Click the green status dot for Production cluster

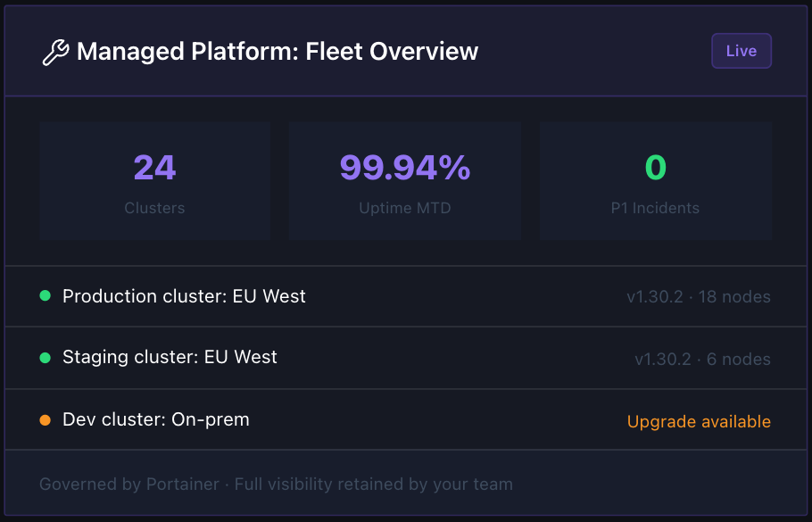(45, 295)
